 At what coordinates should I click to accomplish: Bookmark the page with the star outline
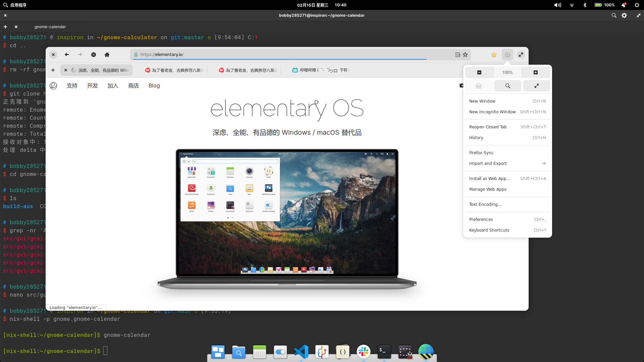click(x=465, y=54)
